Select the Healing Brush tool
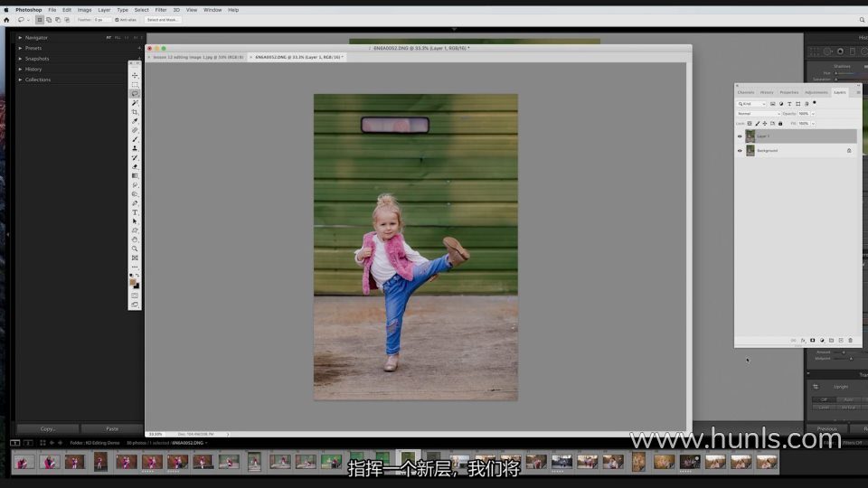The image size is (868, 488). [x=135, y=130]
